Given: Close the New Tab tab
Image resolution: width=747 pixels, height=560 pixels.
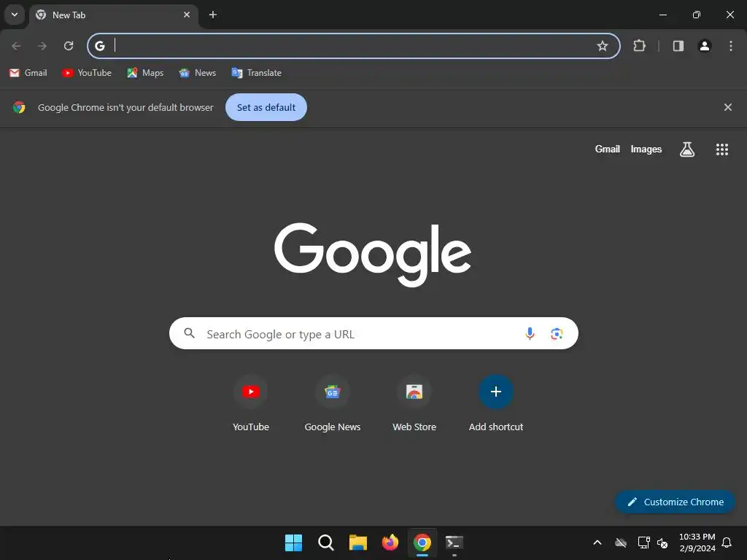Looking at the screenshot, I should 187,15.
